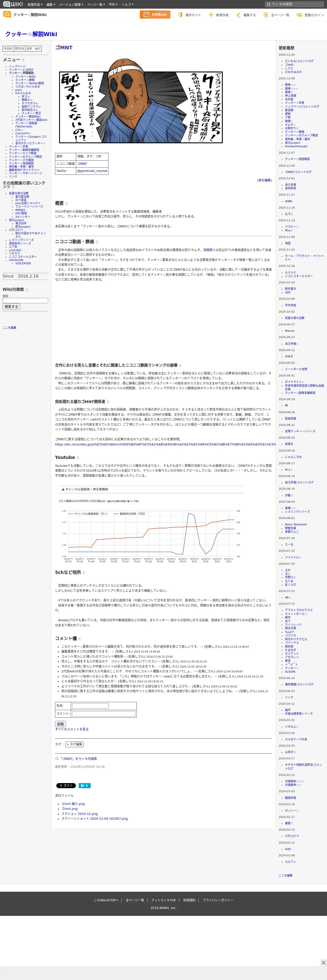
Task: Click the @gominato_mumei Twitter link in table
Action: pyautogui.click(x=92, y=171)
